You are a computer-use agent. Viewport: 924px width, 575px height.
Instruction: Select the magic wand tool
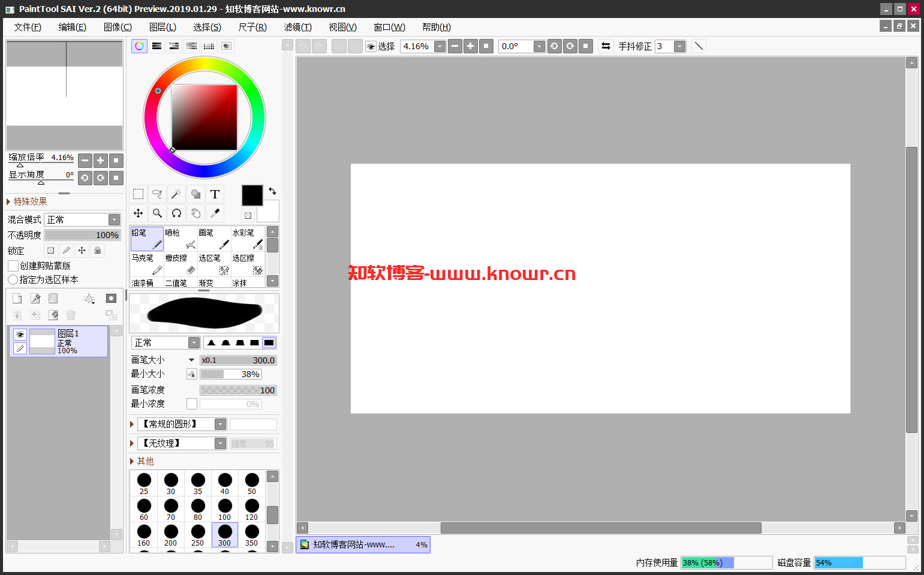[176, 194]
